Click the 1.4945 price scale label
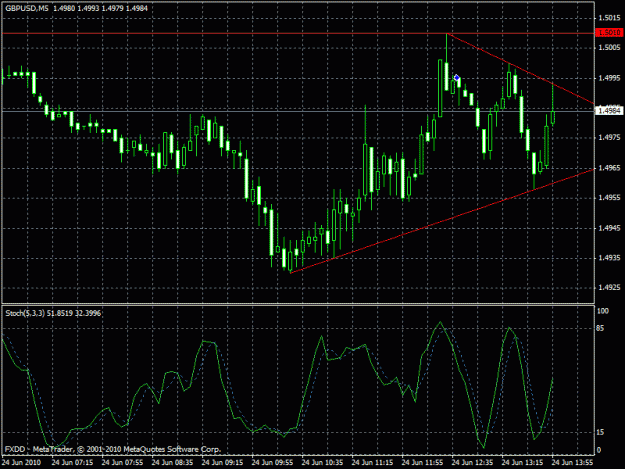Viewport: 625px width, 469px height. 609,228
